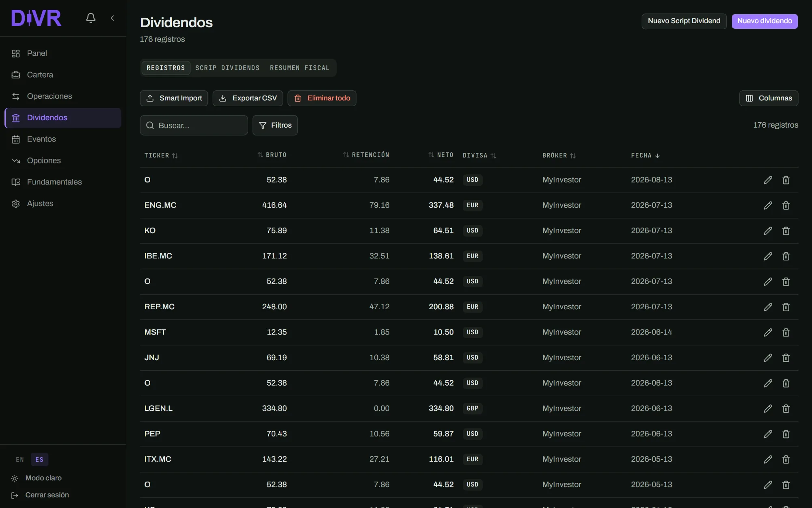The image size is (812, 508).
Task: Open Fundamentales in the sidebar
Action: tap(63, 182)
